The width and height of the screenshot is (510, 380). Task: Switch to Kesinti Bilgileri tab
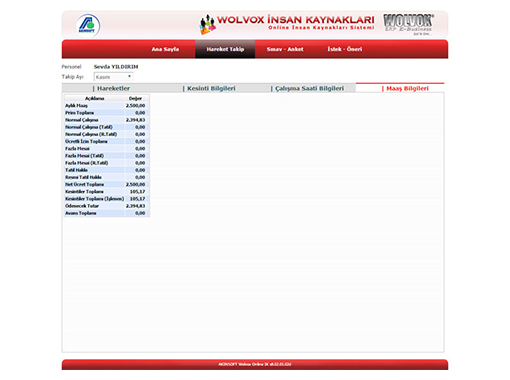pos(209,88)
